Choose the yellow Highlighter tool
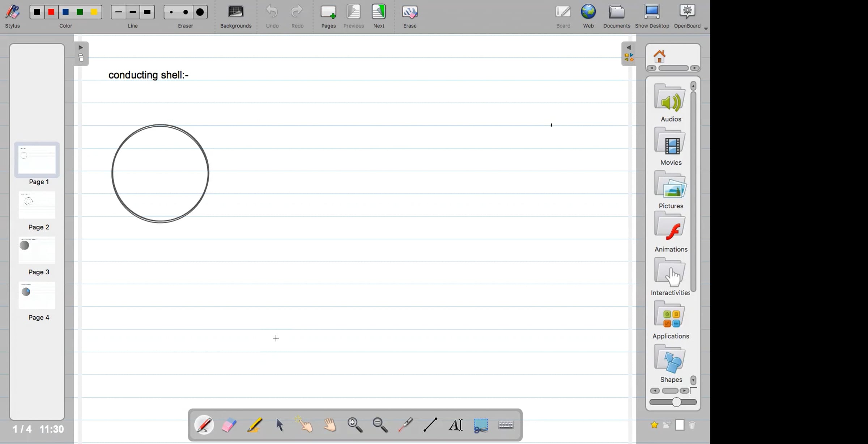The image size is (868, 444). pyautogui.click(x=255, y=425)
